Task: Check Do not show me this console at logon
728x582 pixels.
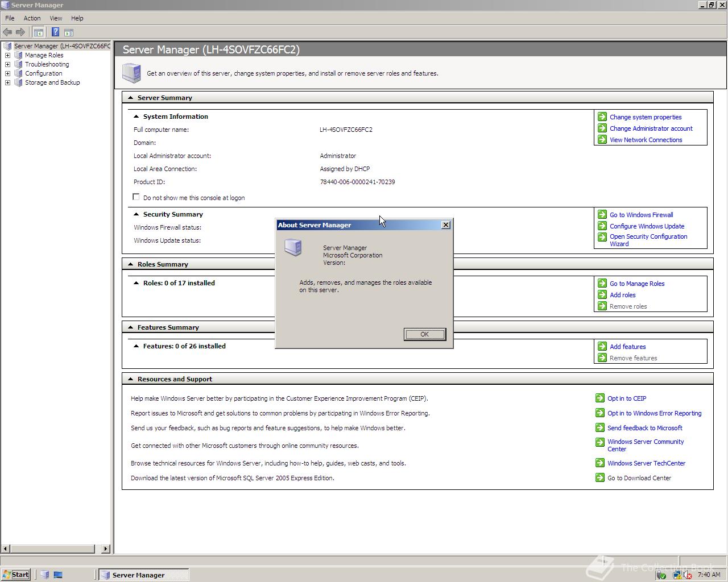Action: pos(136,197)
